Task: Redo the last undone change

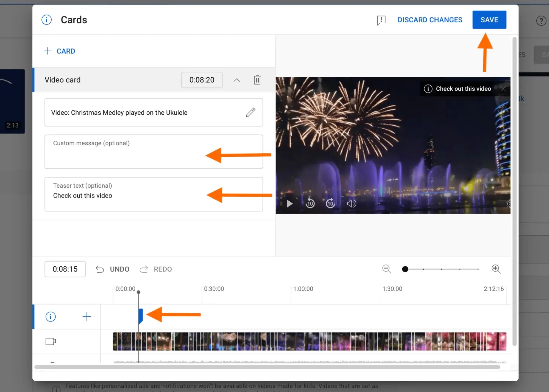Action: coord(155,269)
